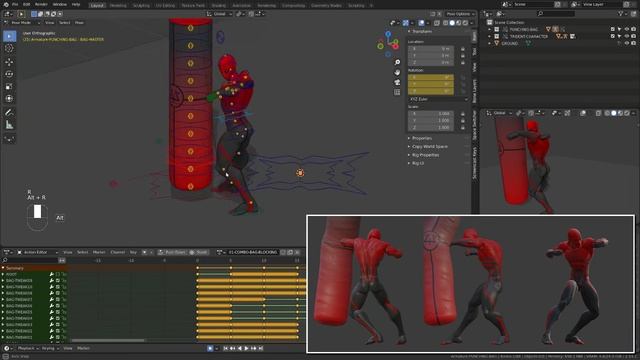Select the Scale tool in left toolbar

(9, 87)
